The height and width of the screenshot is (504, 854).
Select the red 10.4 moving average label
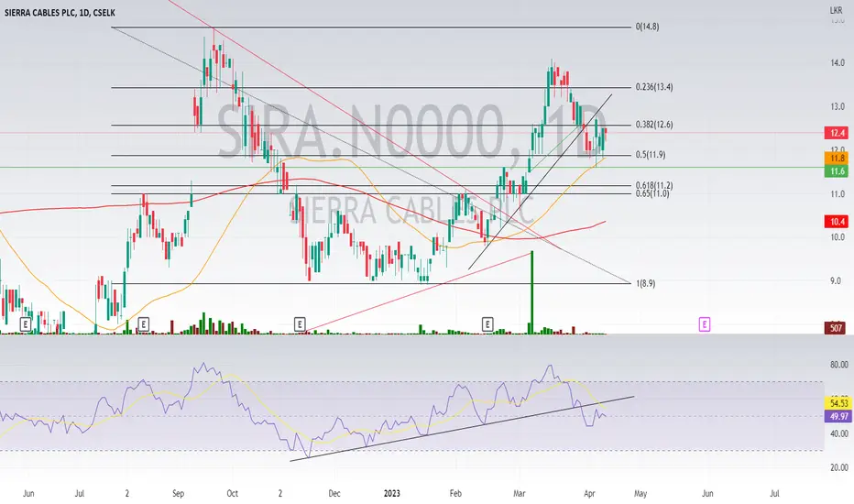pos(838,222)
